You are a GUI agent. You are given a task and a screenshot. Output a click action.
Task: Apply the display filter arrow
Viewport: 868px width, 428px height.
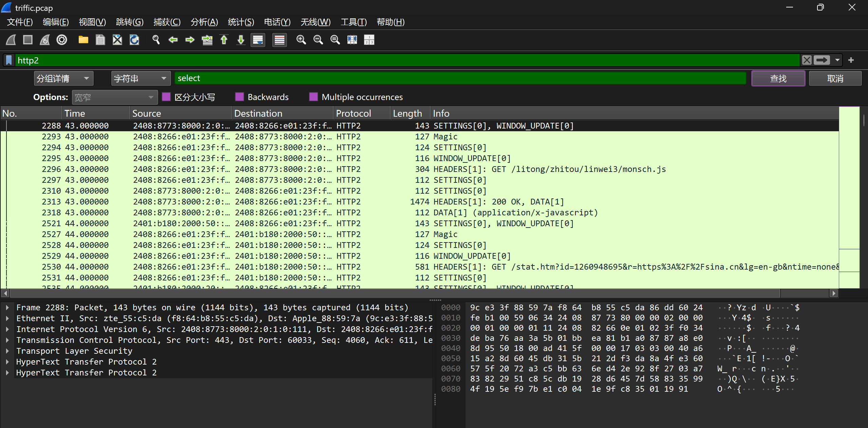click(x=822, y=60)
